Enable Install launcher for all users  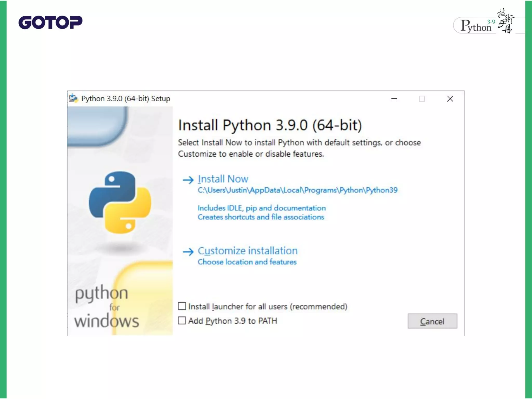(182, 306)
